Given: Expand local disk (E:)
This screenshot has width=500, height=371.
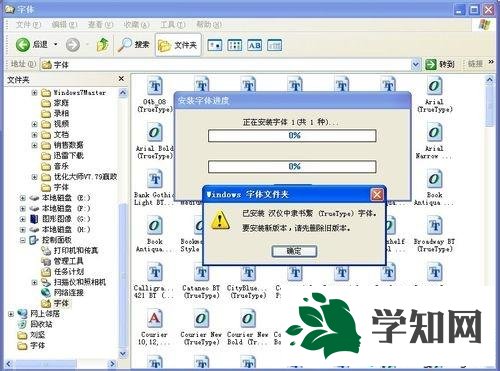Looking at the screenshot, I should [x=23, y=198].
